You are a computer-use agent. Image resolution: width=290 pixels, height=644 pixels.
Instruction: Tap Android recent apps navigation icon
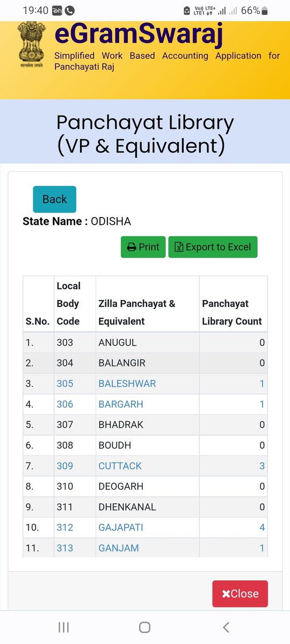[63, 627]
